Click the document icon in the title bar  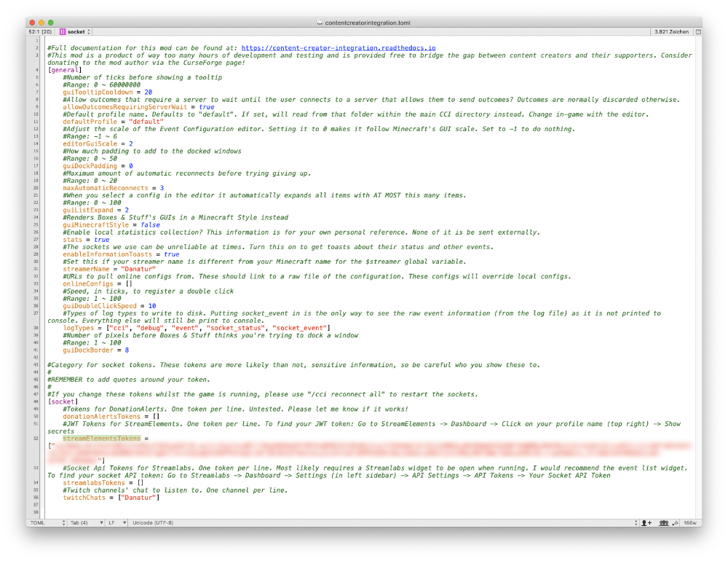(x=320, y=23)
